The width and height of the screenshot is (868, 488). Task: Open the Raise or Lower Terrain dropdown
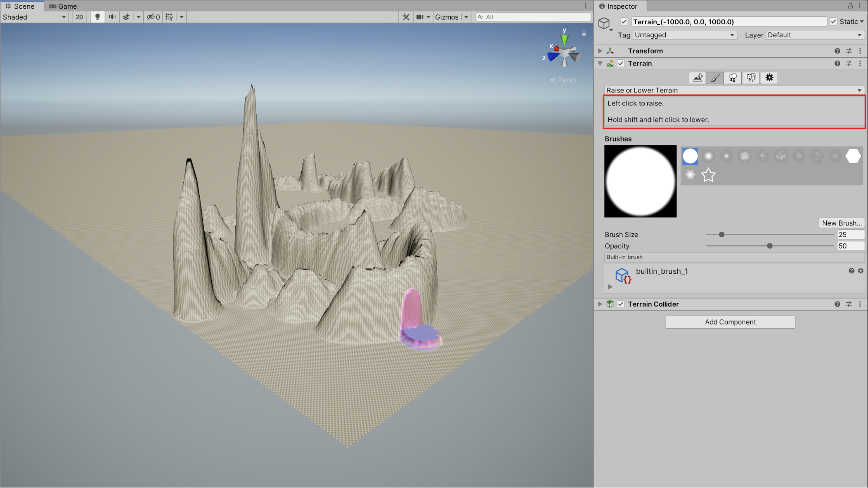(733, 90)
